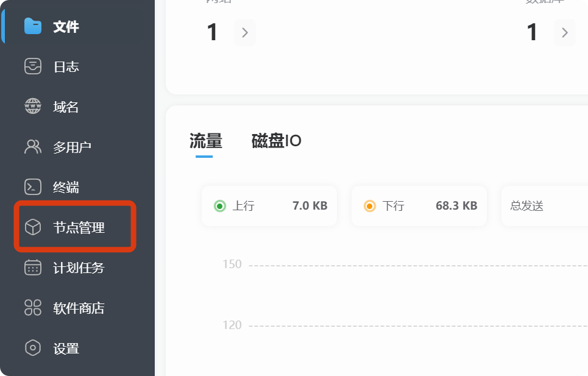Open the 节点管理 menu item

[79, 228]
